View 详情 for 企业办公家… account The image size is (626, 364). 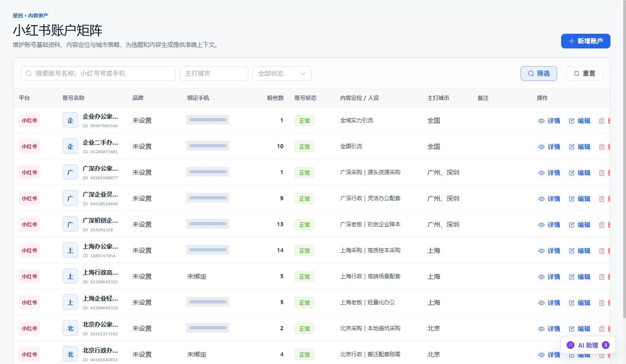click(549, 121)
